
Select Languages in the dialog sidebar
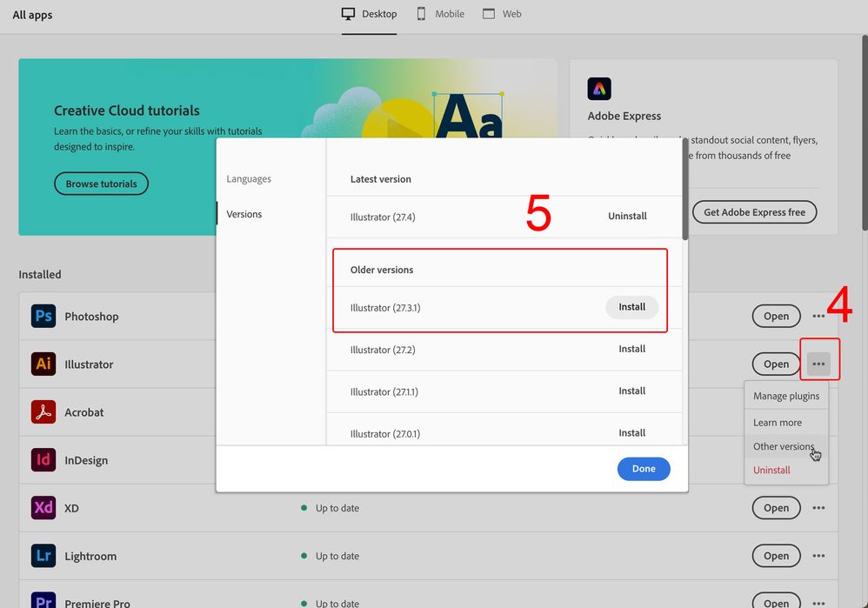(x=249, y=179)
